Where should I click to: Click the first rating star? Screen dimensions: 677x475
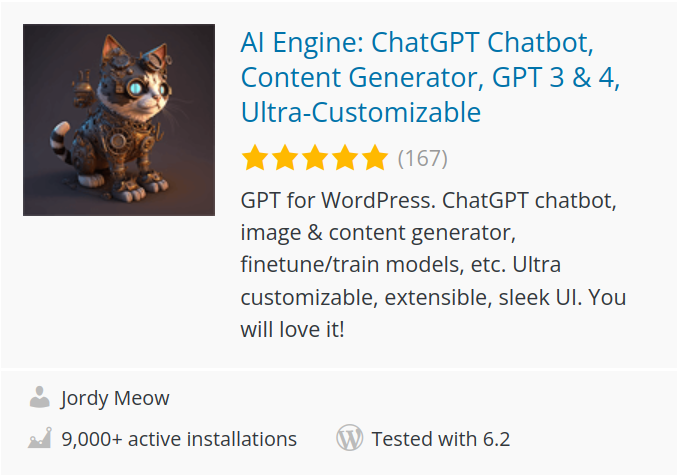coord(254,158)
